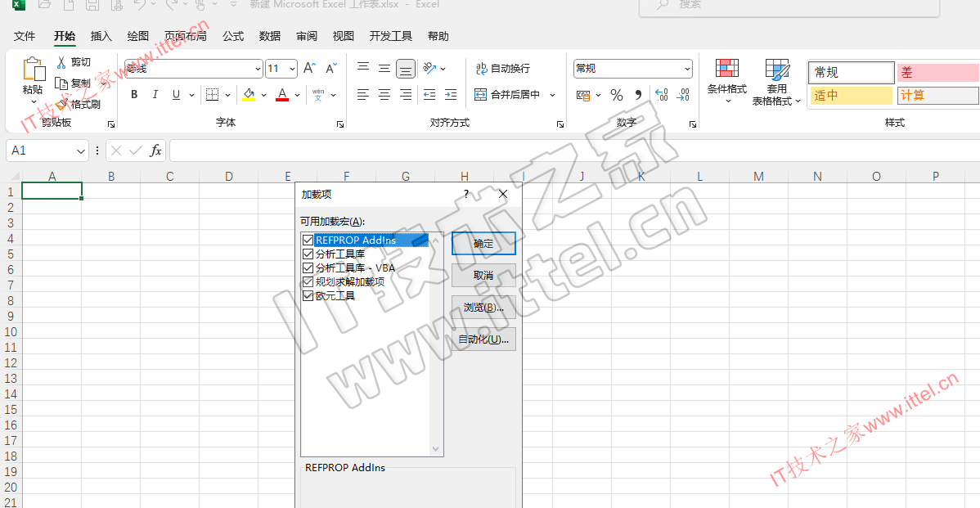Image resolution: width=980 pixels, height=508 pixels.
Task: Expand the font color dropdown arrow
Action: pos(298,95)
